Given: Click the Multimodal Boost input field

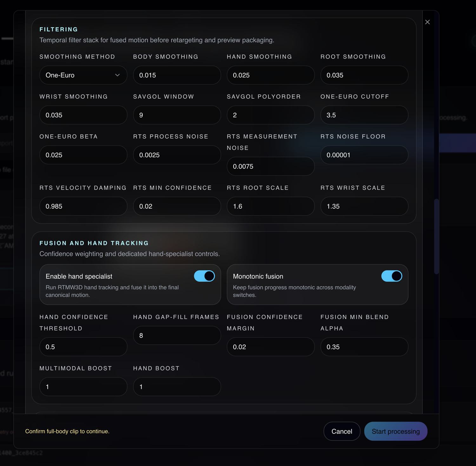Looking at the screenshot, I should [x=83, y=387].
